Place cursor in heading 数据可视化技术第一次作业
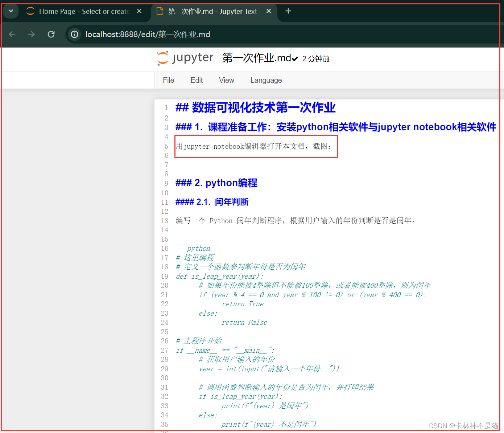504x433 pixels. point(255,107)
